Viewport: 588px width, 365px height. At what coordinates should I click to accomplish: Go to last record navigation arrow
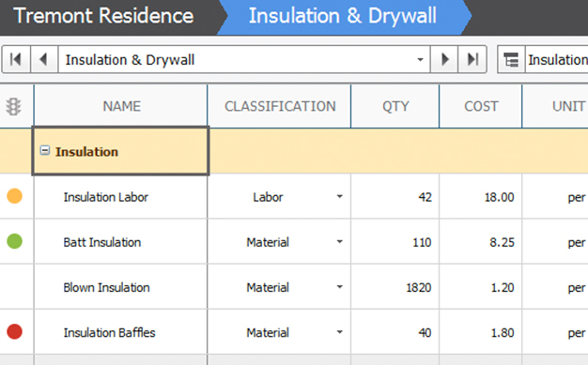click(472, 59)
